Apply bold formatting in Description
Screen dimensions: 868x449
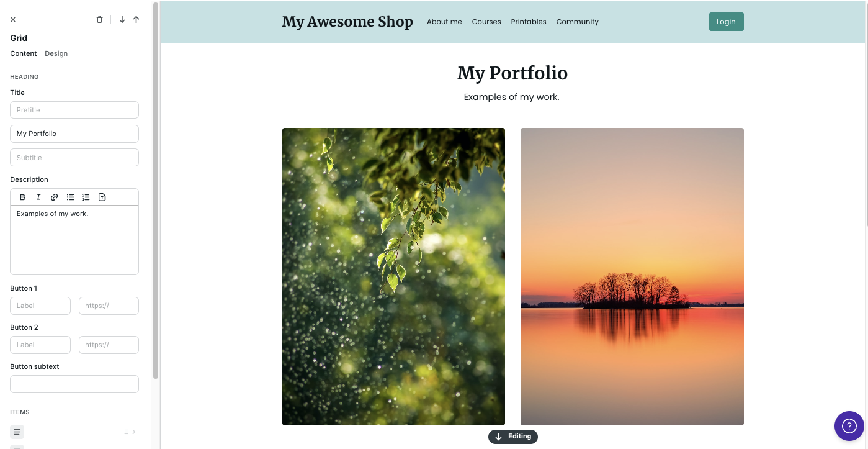tap(22, 197)
